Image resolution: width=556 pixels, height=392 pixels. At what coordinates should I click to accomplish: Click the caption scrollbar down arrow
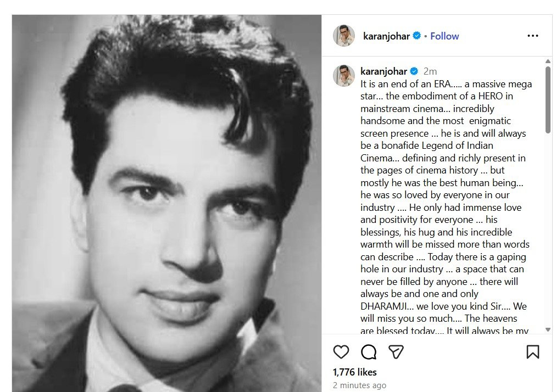(548, 329)
